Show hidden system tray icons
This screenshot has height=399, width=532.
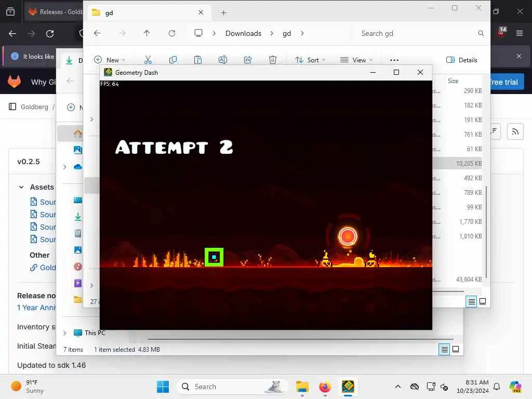pos(398,387)
